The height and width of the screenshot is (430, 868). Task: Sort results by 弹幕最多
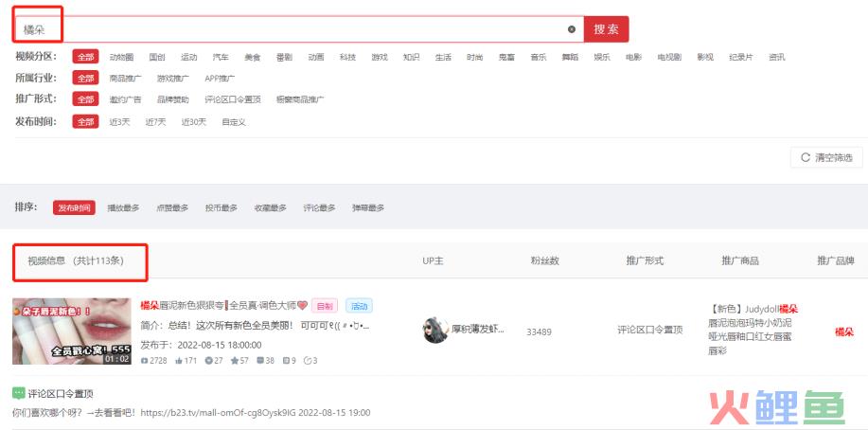click(x=368, y=207)
